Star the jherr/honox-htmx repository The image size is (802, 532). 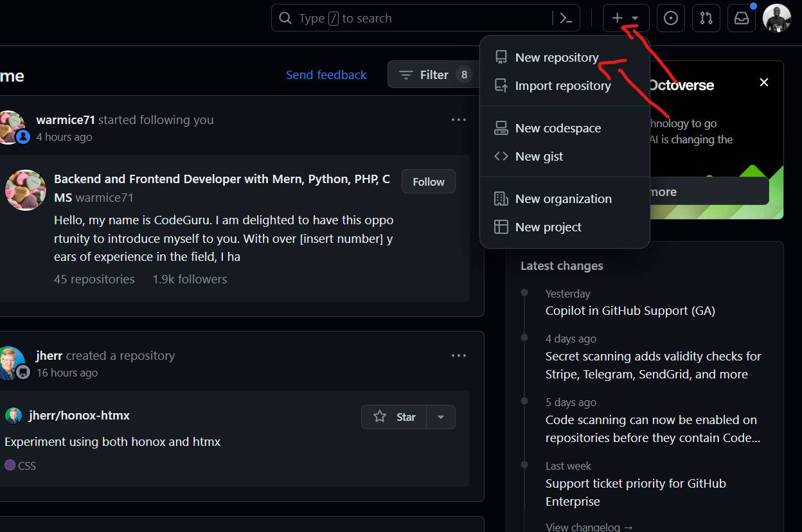[x=394, y=417]
